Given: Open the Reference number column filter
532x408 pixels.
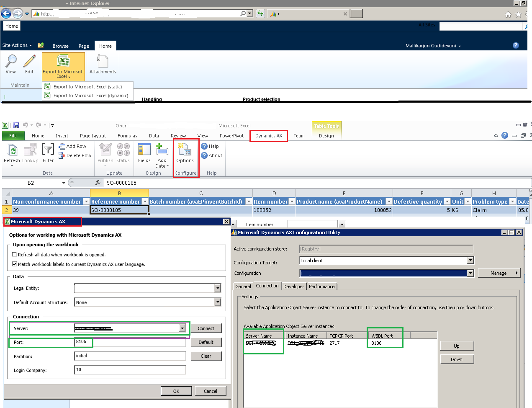Looking at the screenshot, I should coord(144,201).
